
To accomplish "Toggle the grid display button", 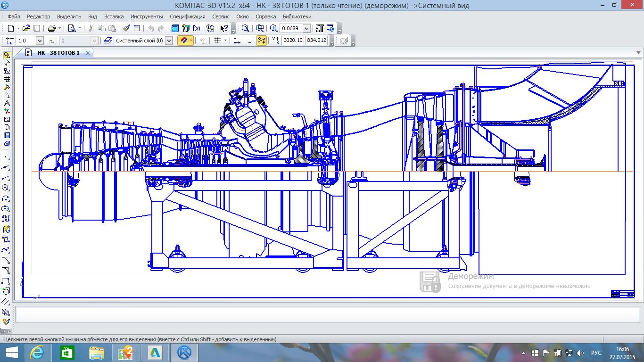I will [217, 41].
